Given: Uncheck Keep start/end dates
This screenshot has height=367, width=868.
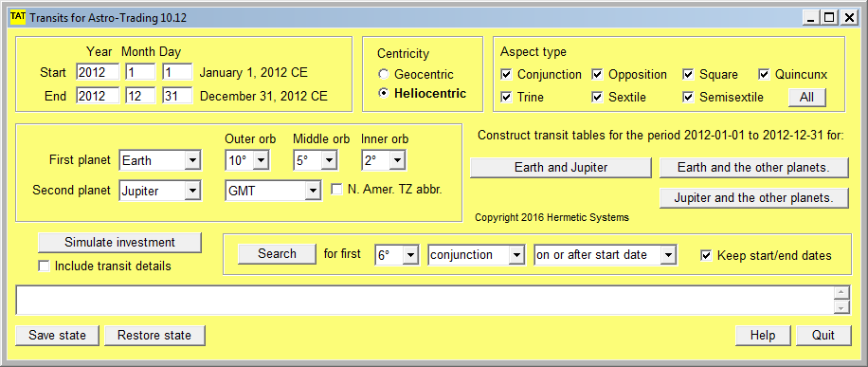Looking at the screenshot, I should point(706,255).
